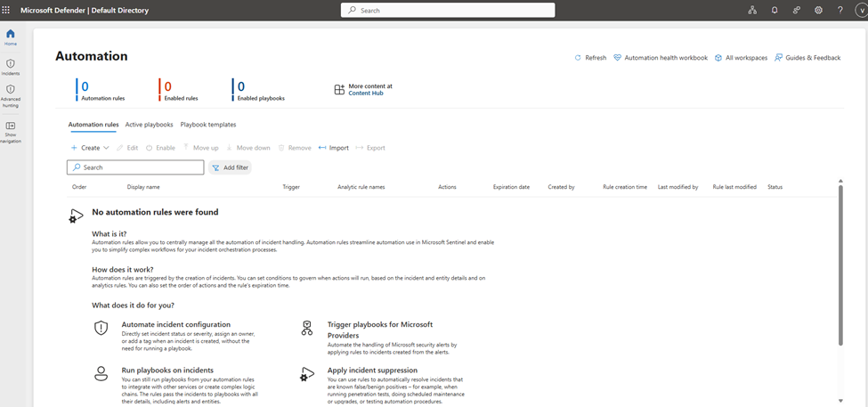Click the Remove toolbar button
This screenshot has height=407, width=868.
(x=295, y=148)
